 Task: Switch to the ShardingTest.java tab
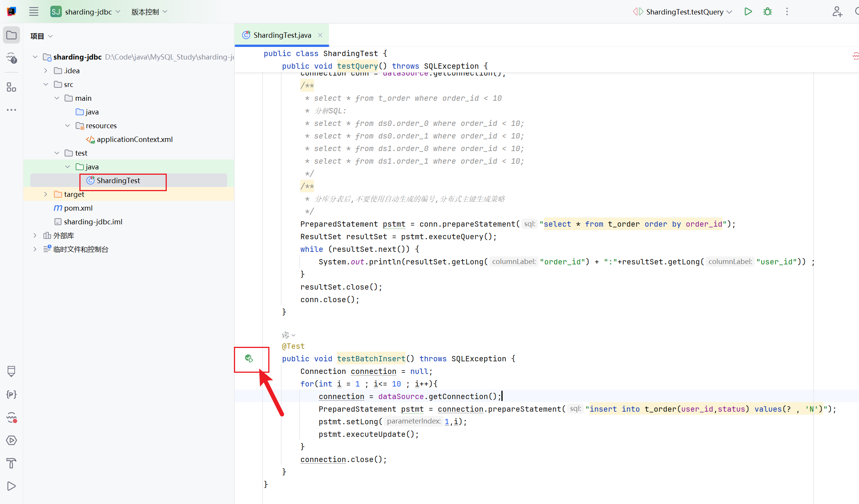[282, 35]
